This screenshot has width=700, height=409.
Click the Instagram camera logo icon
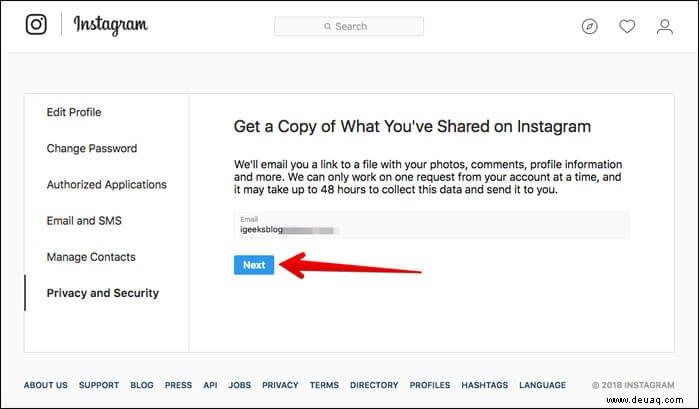click(x=36, y=24)
